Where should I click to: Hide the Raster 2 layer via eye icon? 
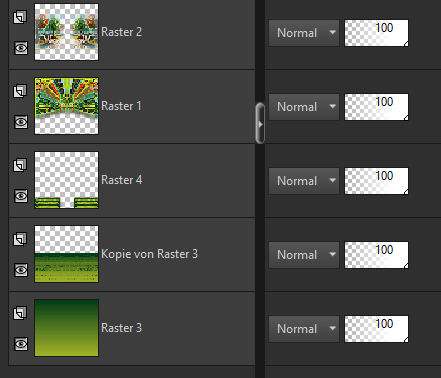click(21, 48)
